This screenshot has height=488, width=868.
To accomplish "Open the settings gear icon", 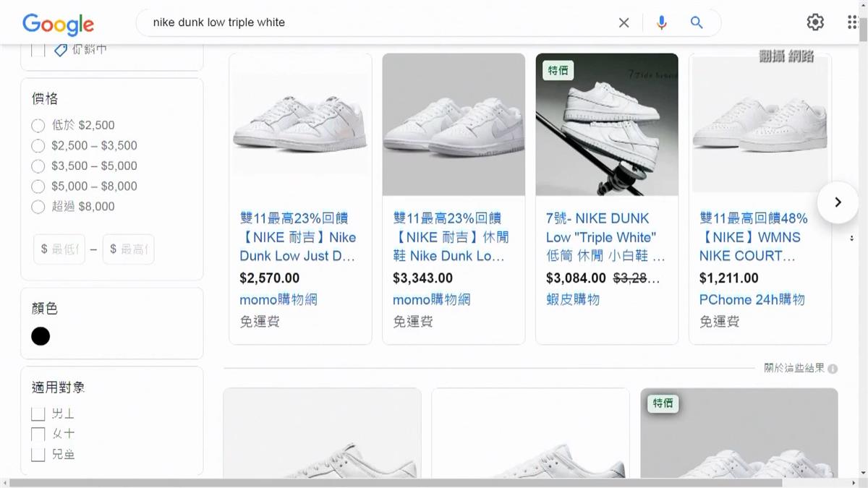I will point(815,22).
